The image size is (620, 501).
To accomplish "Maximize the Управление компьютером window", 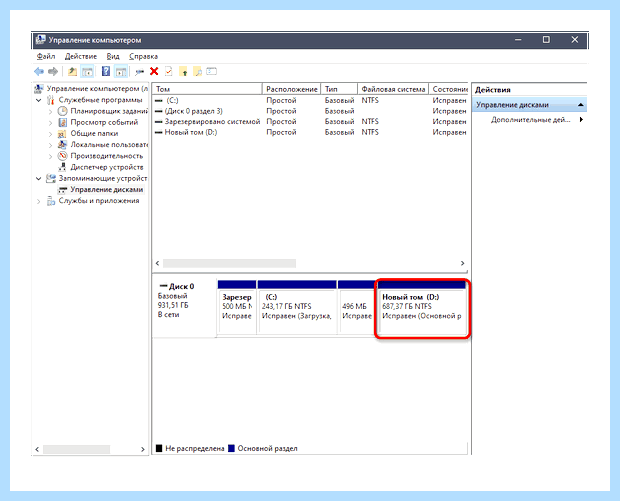I will [546, 40].
